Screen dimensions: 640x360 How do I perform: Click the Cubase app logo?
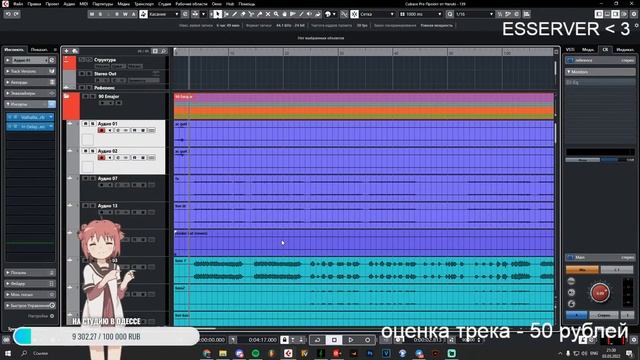[5, 4]
